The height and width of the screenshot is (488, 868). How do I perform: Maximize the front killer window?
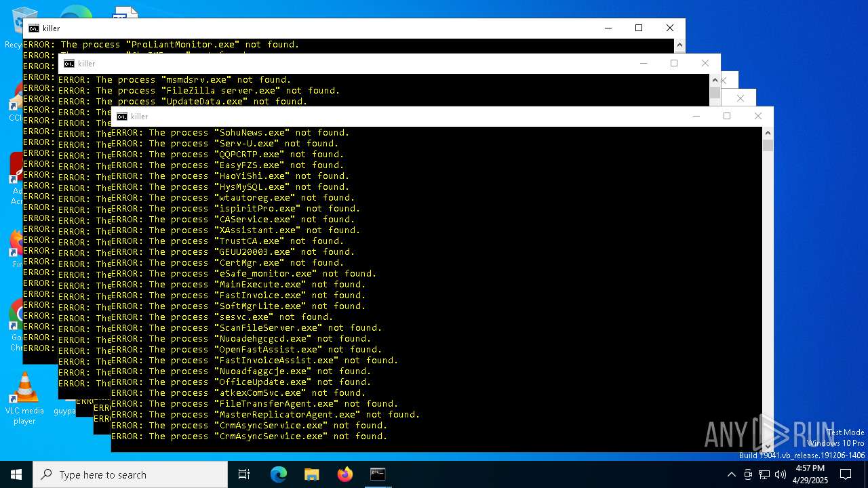pos(727,116)
